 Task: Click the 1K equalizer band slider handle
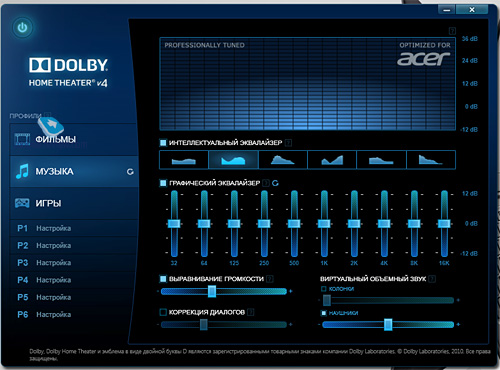coord(324,223)
